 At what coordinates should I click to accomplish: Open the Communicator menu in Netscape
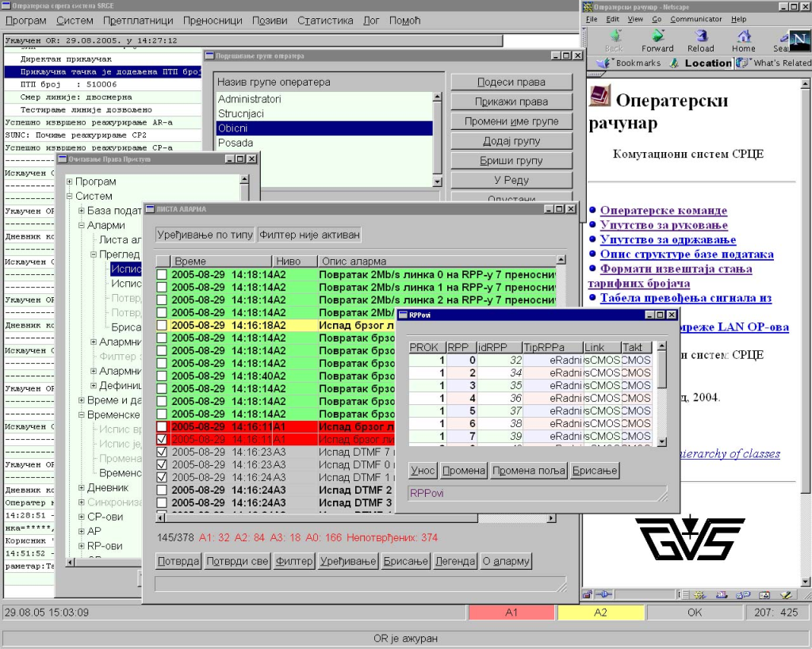pyautogui.click(x=695, y=19)
